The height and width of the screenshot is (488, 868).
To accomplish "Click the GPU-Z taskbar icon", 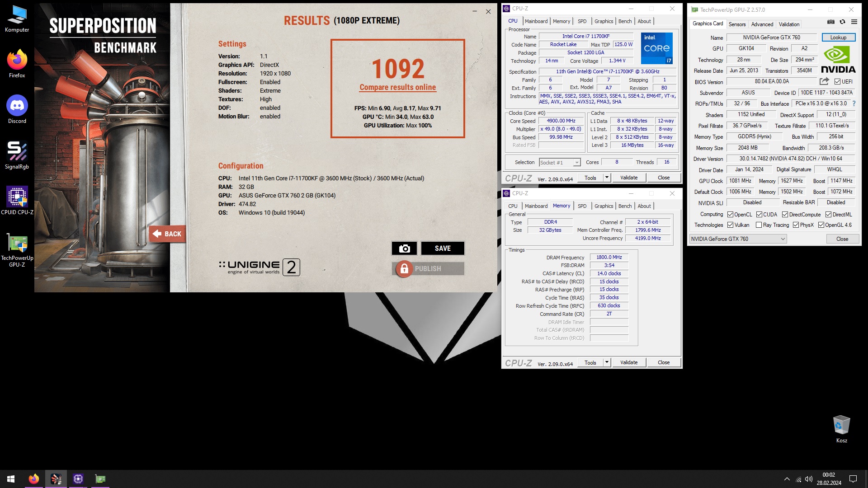I will coord(100,479).
